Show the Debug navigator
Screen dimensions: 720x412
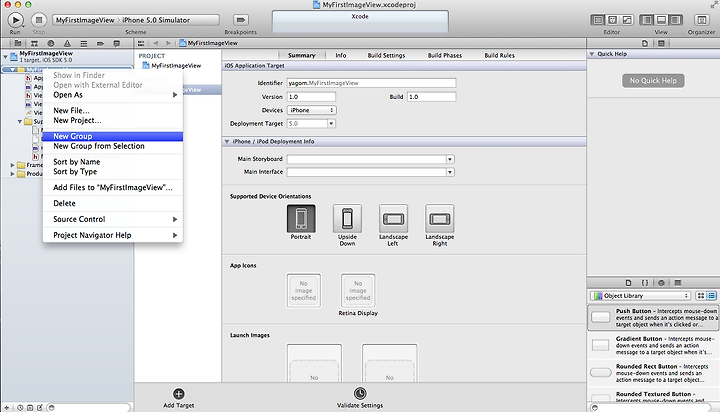pos(84,43)
